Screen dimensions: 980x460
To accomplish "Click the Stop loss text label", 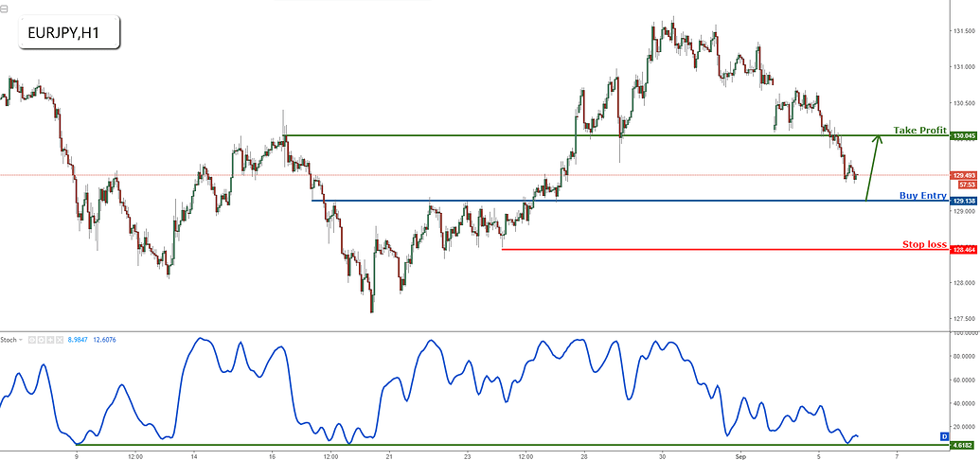I will (x=924, y=244).
